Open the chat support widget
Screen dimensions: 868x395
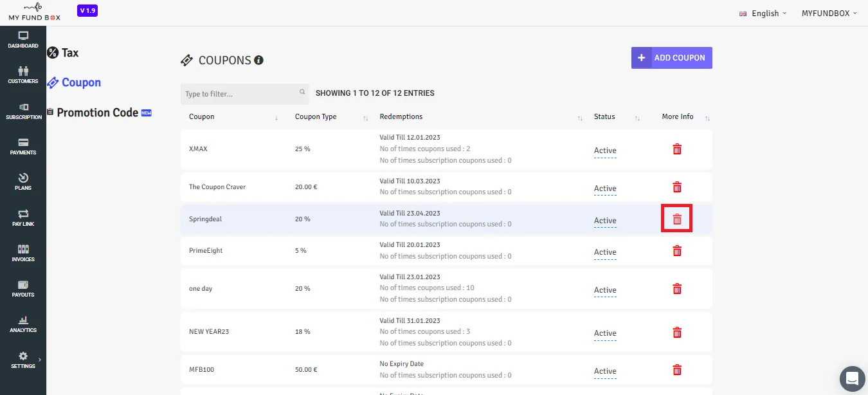click(853, 378)
